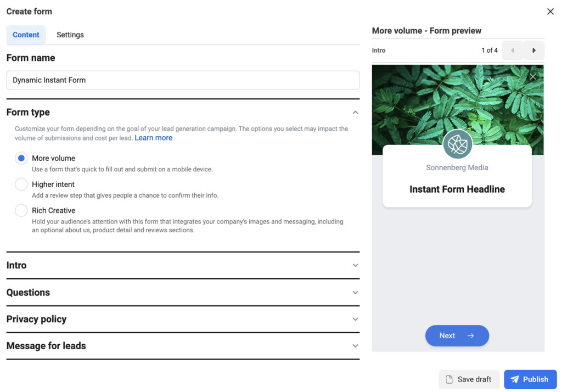Choose the Higher intent form type
Image resolution: width=562 pixels, height=392 pixels.
click(21, 184)
